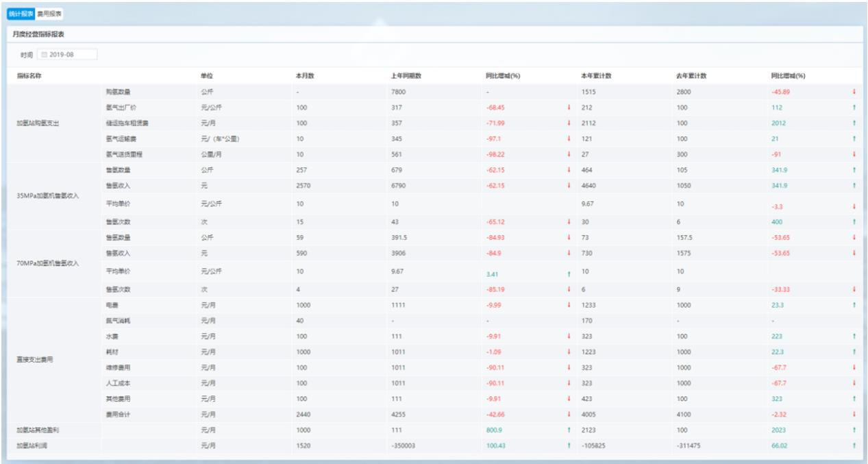Click the green up arrow beside 800.9
This screenshot has width=868, height=464.
[x=568, y=430]
